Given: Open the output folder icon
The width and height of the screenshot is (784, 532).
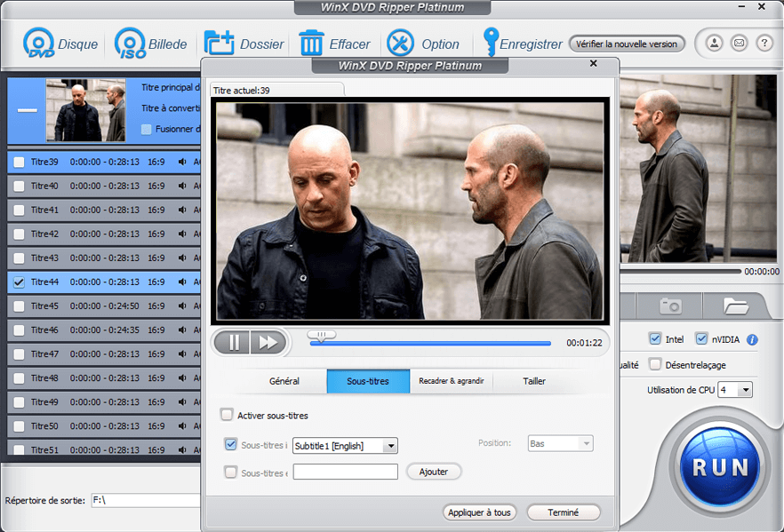Looking at the screenshot, I should click(x=735, y=306).
